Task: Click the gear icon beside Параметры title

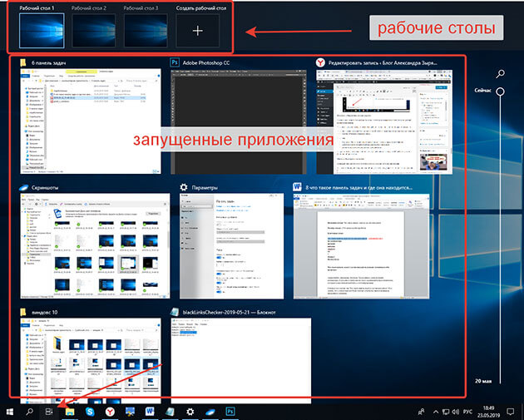Action: point(184,187)
